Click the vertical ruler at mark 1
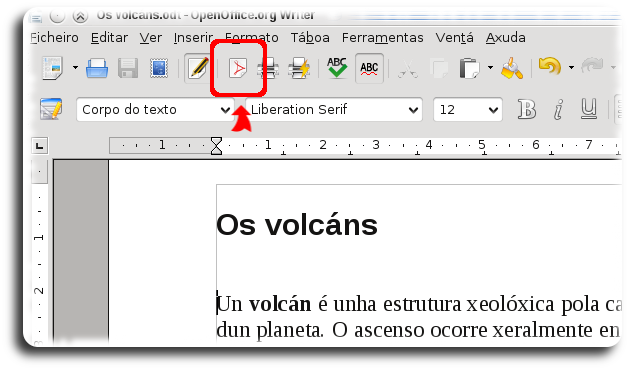Viewport: 629px width, 370px height. point(39,238)
